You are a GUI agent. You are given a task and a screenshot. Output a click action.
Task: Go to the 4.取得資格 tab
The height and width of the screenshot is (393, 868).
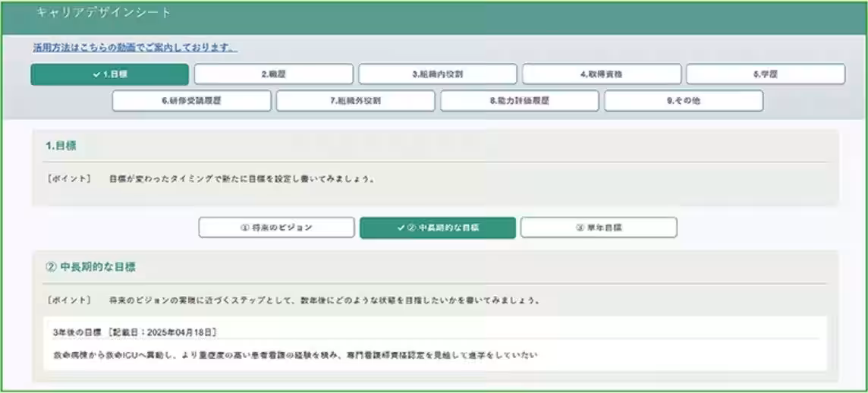(602, 74)
